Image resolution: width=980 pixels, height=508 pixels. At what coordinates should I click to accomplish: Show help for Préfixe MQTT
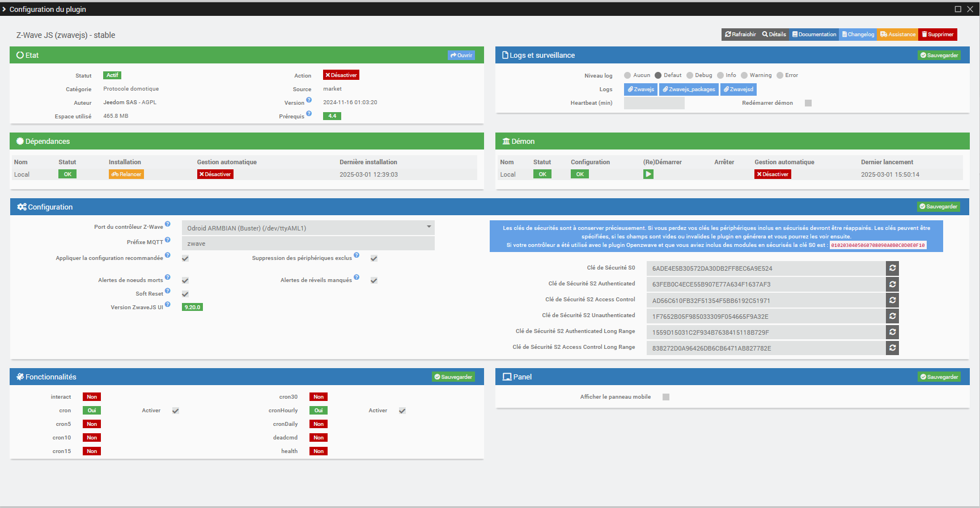[168, 240]
